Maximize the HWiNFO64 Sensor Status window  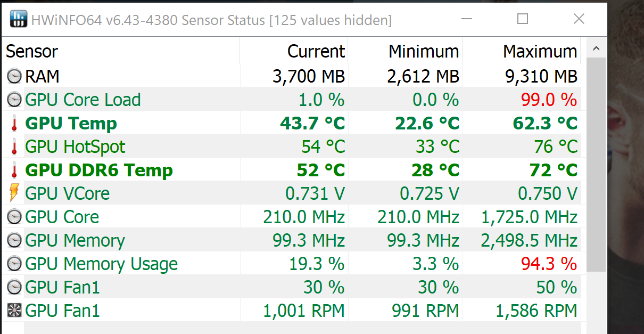523,19
